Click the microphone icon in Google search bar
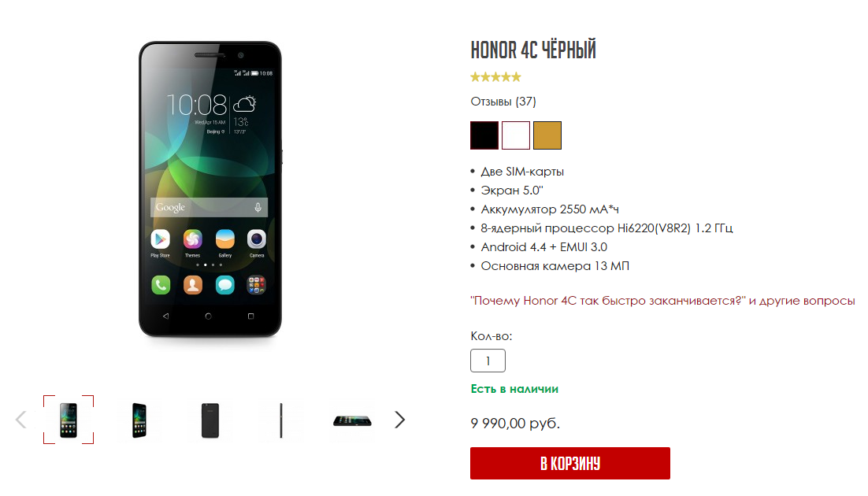868x496 pixels. click(258, 208)
